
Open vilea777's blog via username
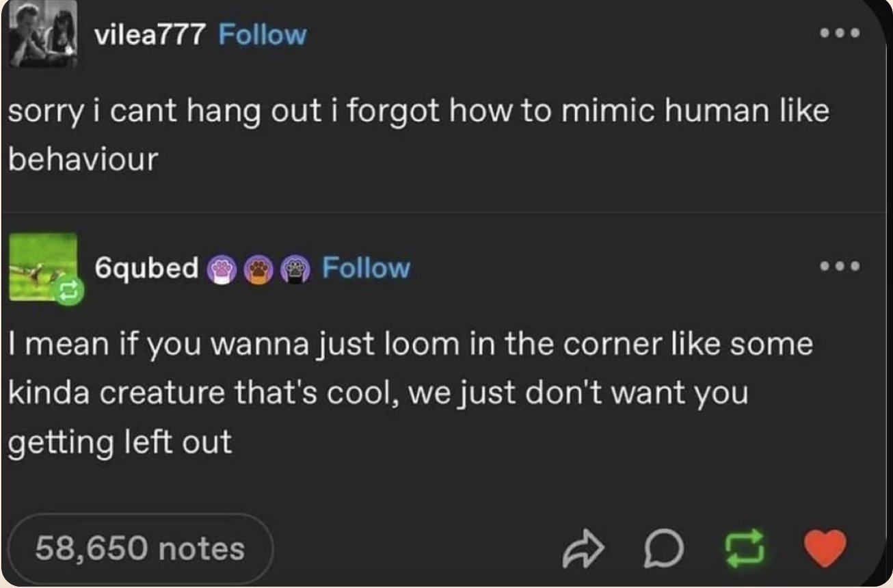coord(149,34)
